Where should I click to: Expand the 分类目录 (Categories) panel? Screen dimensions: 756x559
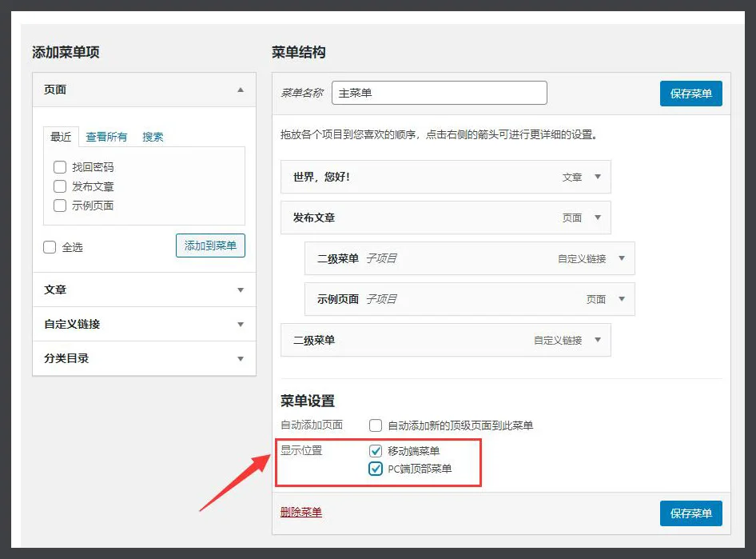[x=241, y=359]
